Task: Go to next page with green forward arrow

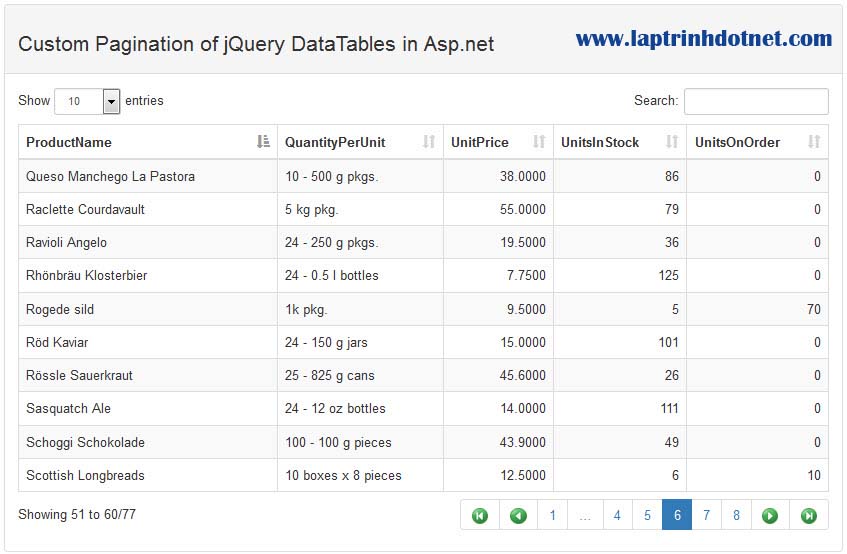Action: tap(770, 516)
